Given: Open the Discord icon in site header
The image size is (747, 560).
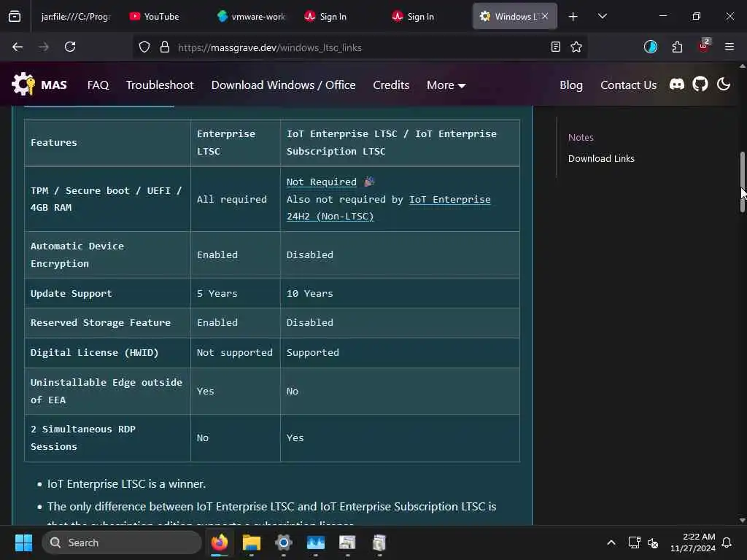Looking at the screenshot, I should coord(677,85).
